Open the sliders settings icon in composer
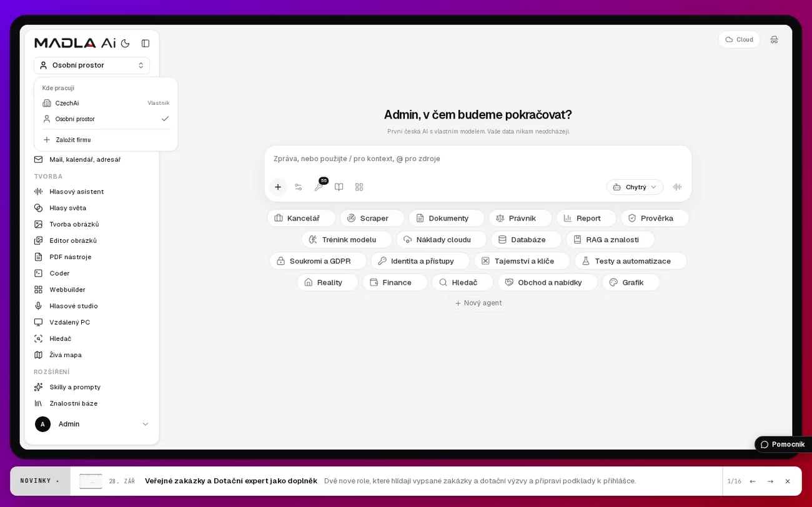 (x=299, y=187)
